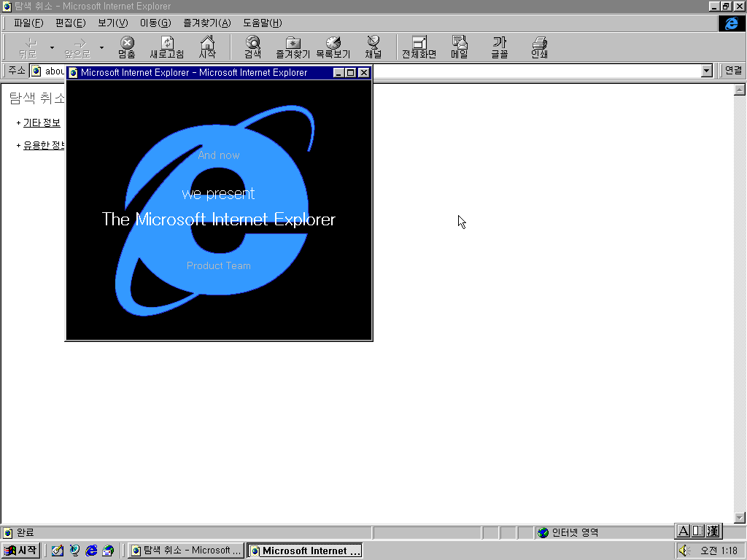Open Favorites (즐겨찾기) toolbar icon

click(293, 47)
